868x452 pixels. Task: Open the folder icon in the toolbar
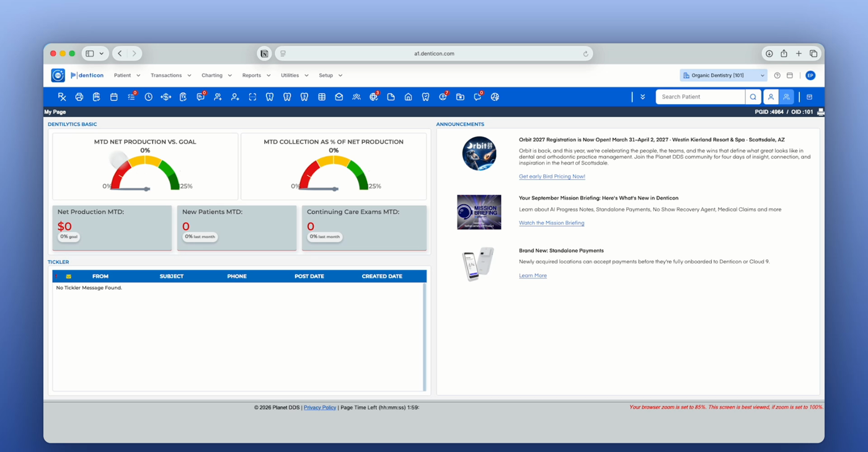(x=460, y=97)
